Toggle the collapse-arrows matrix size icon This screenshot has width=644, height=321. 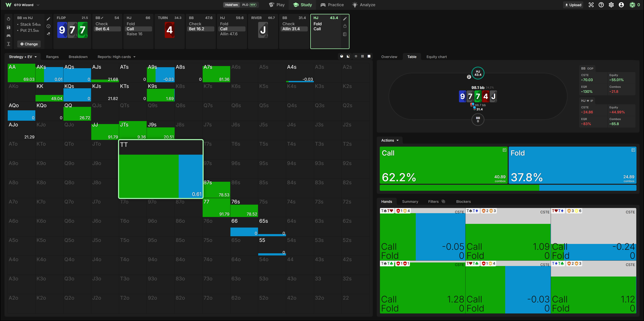356,56
